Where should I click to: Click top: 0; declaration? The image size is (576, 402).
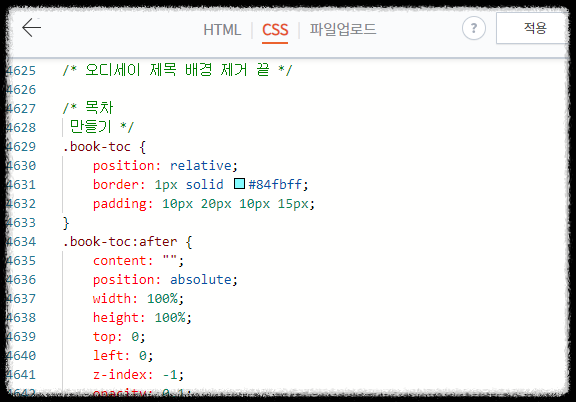tap(119, 337)
